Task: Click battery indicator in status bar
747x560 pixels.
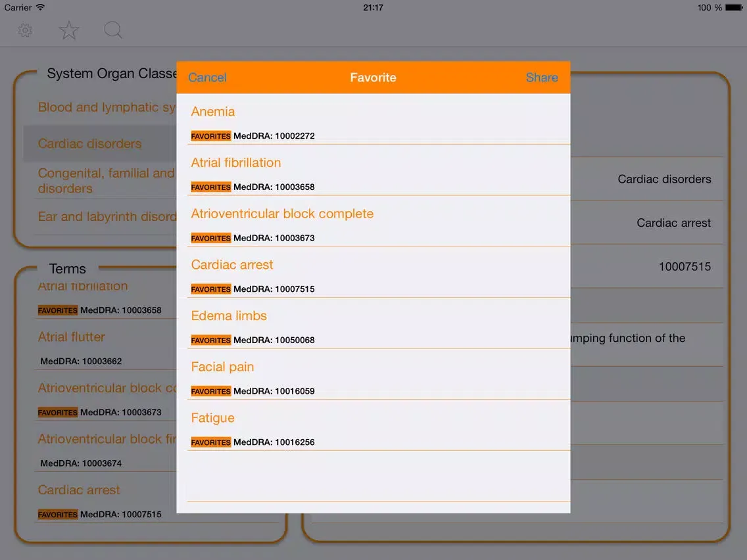Action: [734, 8]
